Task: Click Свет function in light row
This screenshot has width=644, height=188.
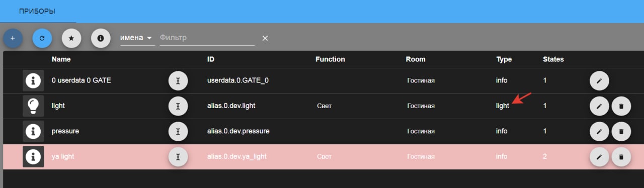Action: point(325,106)
